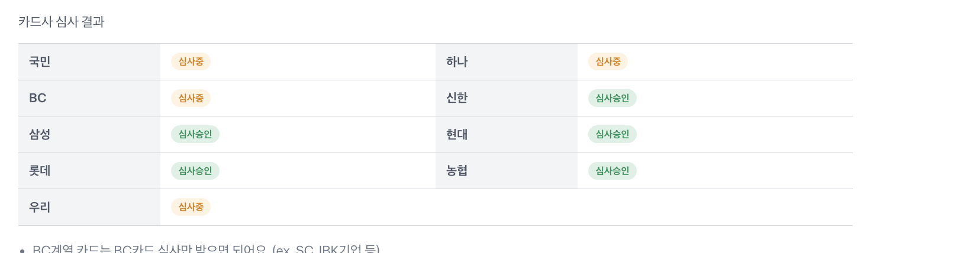Image resolution: width=980 pixels, height=253 pixels.
Task: Select the 현대 card label cell
Action: coord(457,134)
